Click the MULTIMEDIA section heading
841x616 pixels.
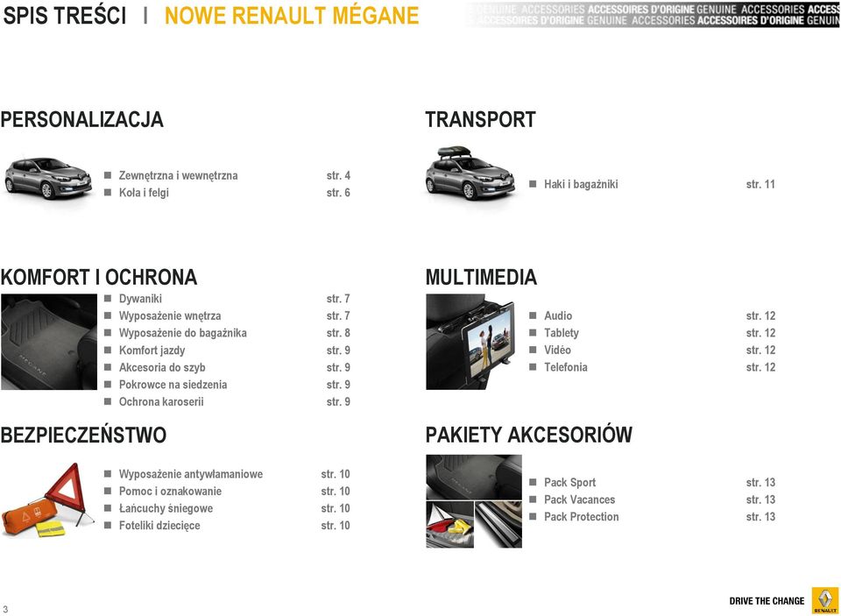point(481,278)
